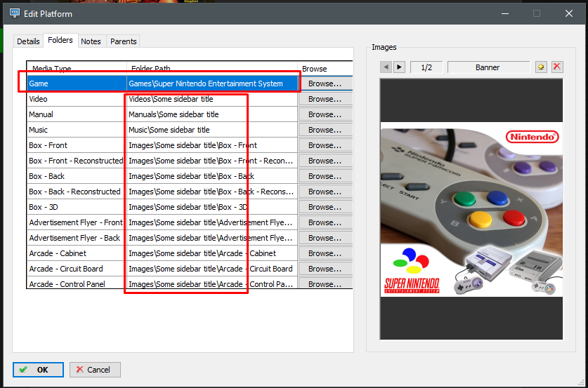
Task: Browse for Arcade - Control Panel folder
Action: (325, 283)
